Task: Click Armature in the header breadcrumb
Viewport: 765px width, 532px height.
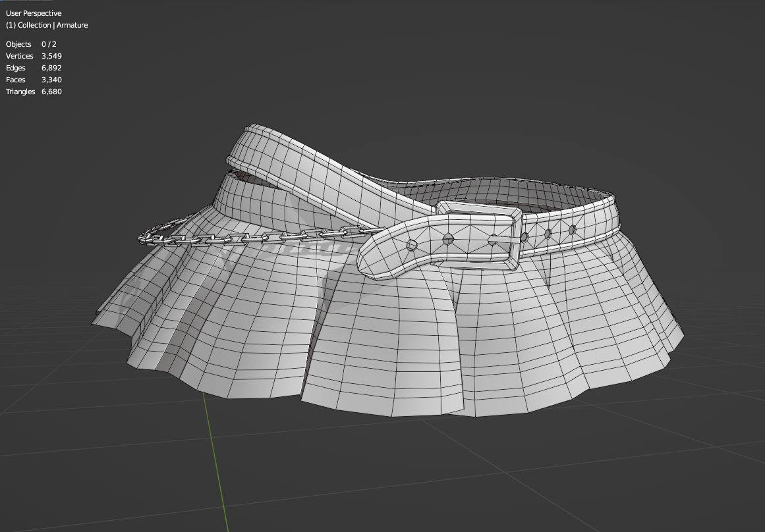Action: click(x=72, y=25)
